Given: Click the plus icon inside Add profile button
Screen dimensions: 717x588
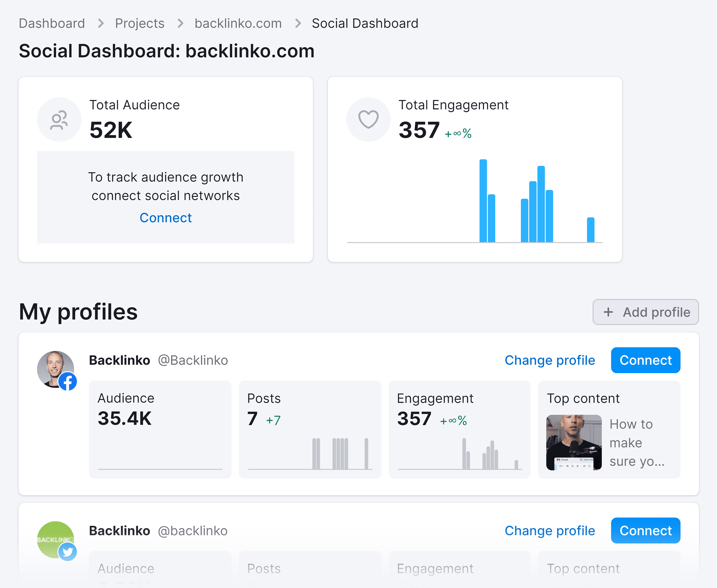Looking at the screenshot, I should 608,312.
